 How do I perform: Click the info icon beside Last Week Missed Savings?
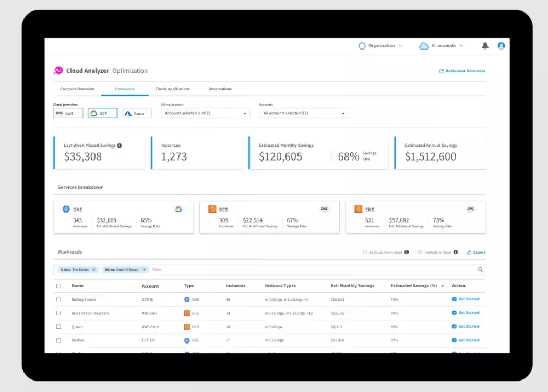(x=120, y=145)
